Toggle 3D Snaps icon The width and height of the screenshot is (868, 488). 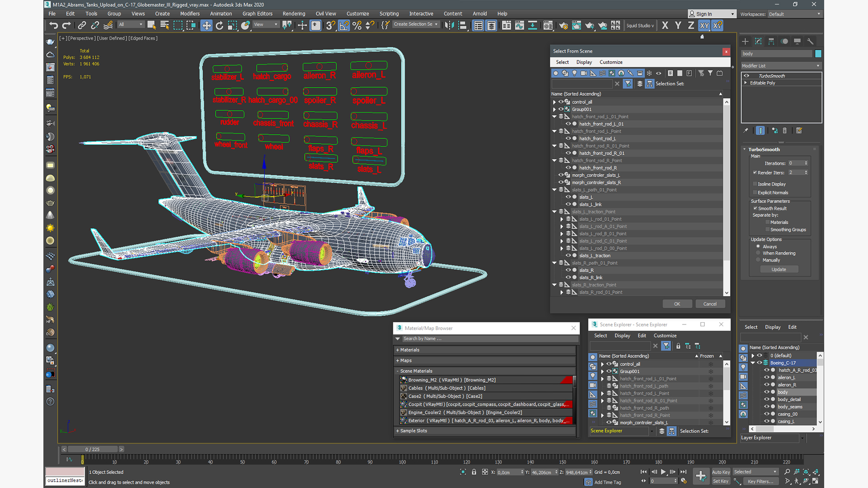(x=330, y=25)
